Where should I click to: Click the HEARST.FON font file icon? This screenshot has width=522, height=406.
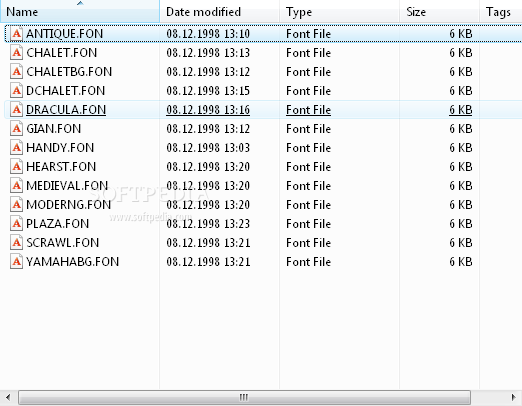click(x=16, y=167)
